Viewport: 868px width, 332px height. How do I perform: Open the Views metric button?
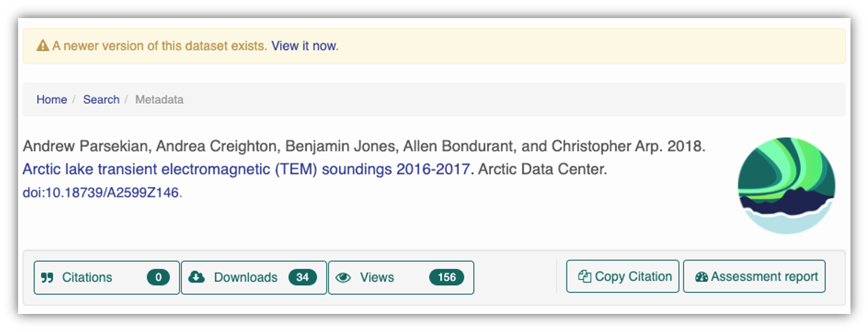(401, 278)
